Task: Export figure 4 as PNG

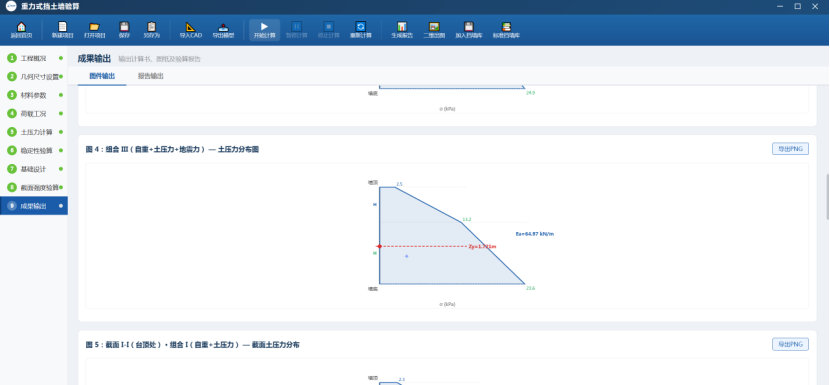Action: coord(790,149)
